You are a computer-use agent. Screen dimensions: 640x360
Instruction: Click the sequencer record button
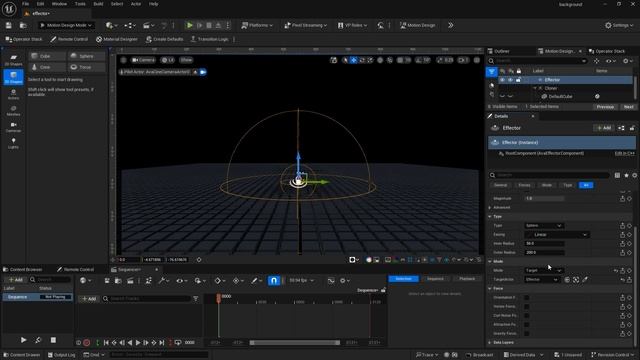tap(87, 343)
